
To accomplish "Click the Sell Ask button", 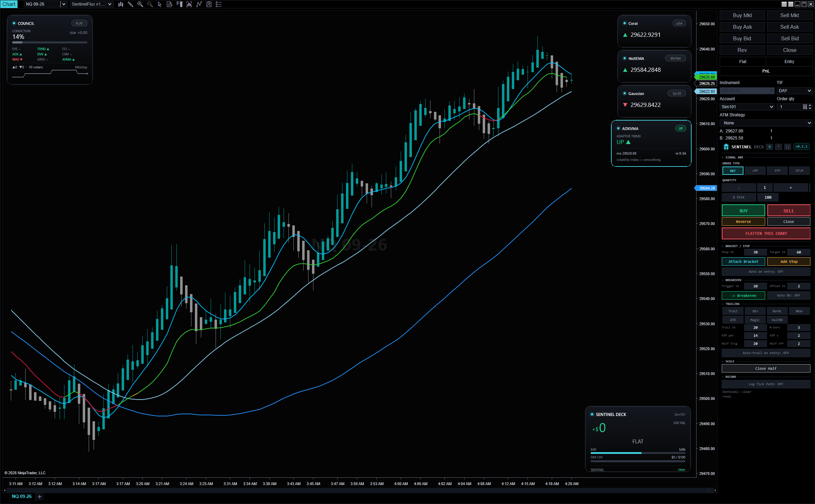I will 789,27.
